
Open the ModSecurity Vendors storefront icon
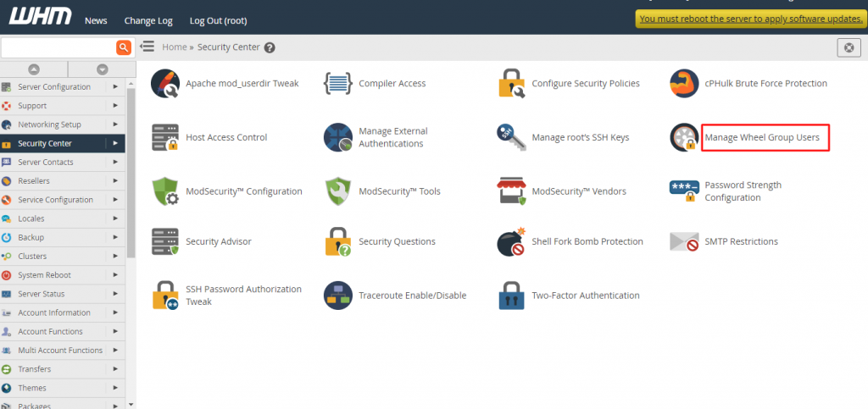(511, 191)
